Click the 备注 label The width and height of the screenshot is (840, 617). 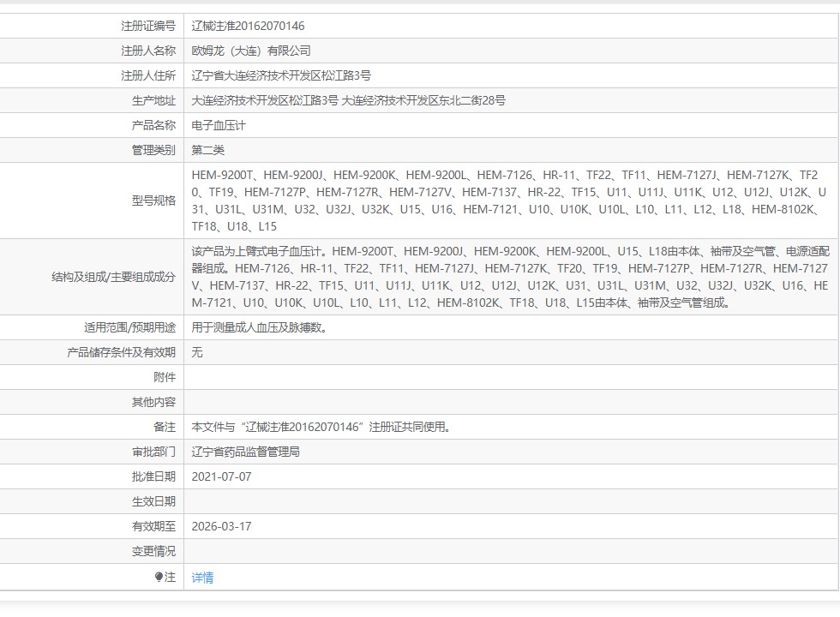(x=165, y=427)
